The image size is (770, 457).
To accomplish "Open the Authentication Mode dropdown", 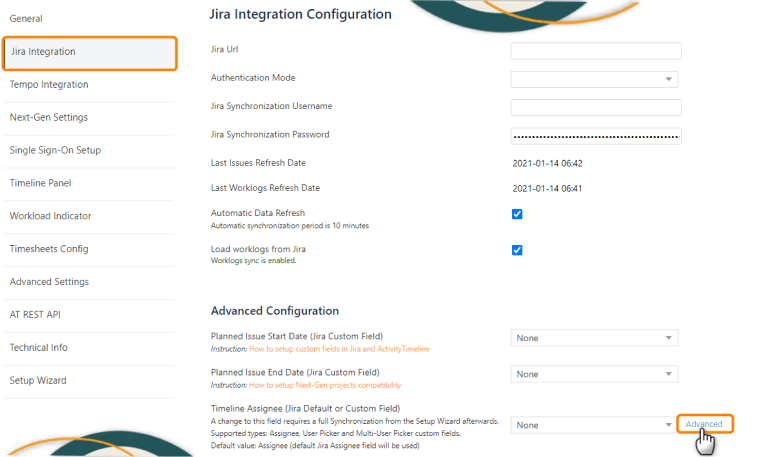I will [x=594, y=80].
